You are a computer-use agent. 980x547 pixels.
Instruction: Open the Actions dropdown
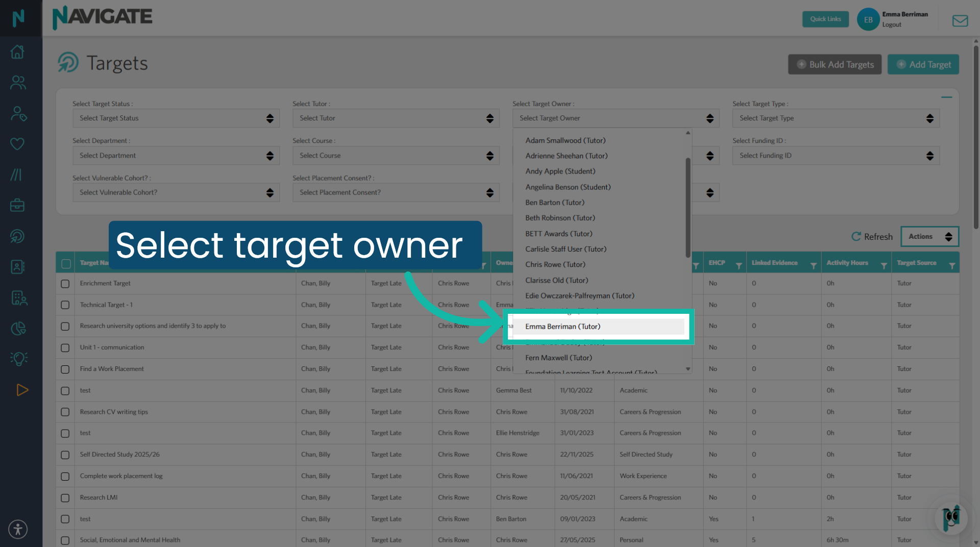929,237
